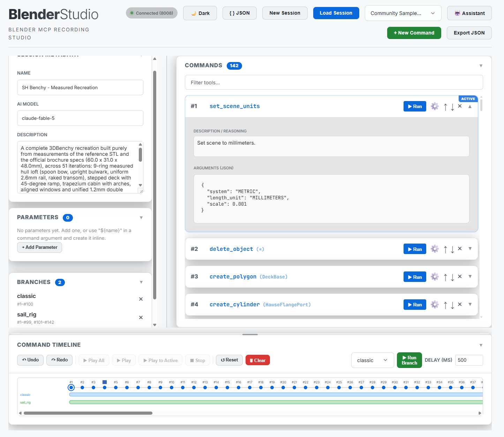Viewport: 504px width, 437px height.
Task: Open settings gear for set_scene_units command
Action: click(435, 106)
